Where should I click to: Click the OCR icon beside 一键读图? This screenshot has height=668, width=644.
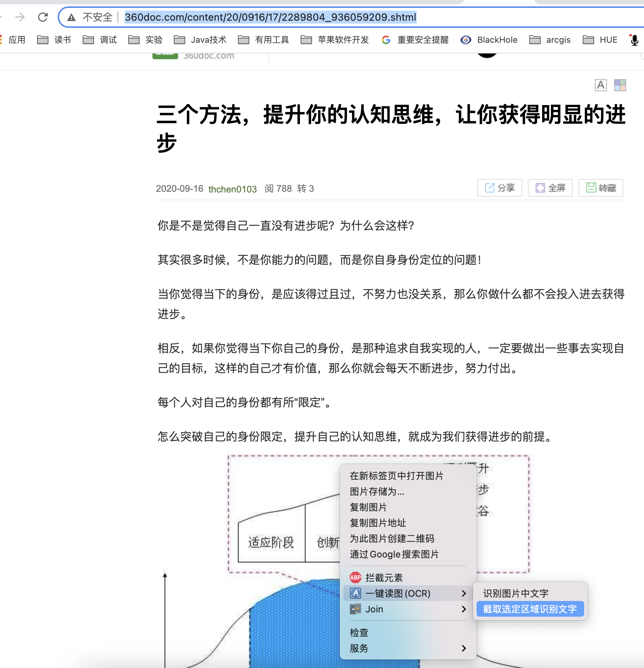[x=355, y=593]
